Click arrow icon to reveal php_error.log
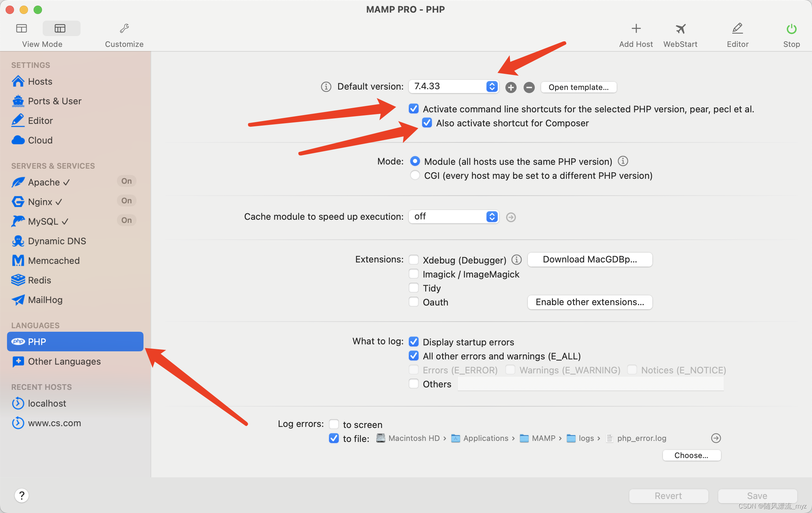The height and width of the screenshot is (513, 812). coord(716,438)
